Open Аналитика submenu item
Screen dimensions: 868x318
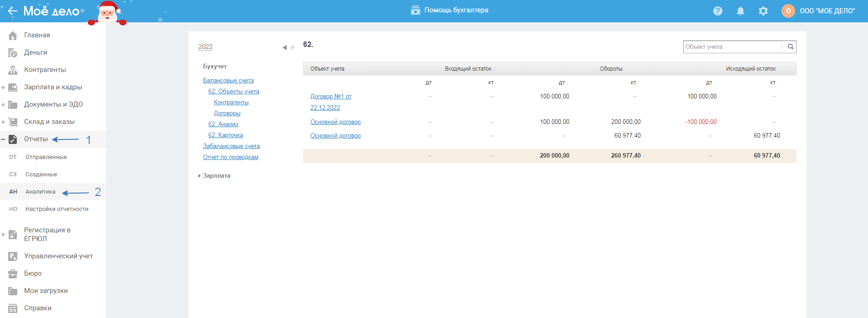pyautogui.click(x=41, y=192)
